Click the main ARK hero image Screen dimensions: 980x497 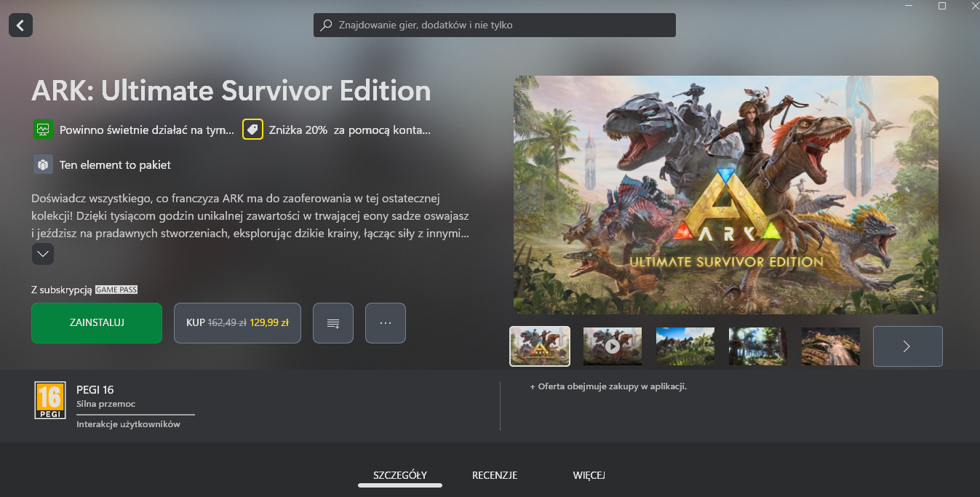pos(726,195)
